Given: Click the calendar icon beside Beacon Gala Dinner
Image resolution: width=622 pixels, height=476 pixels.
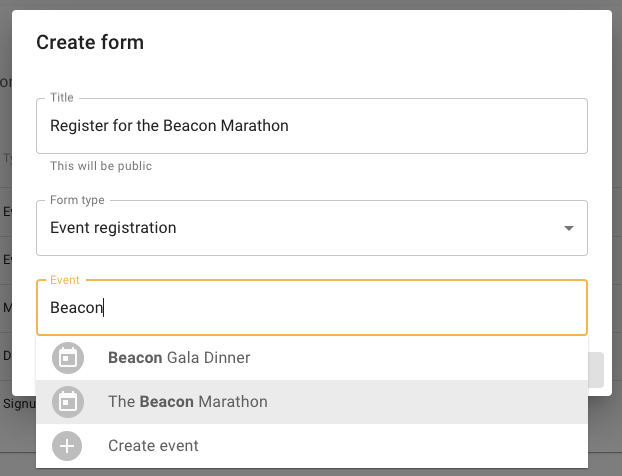Looking at the screenshot, I should pos(68,358).
